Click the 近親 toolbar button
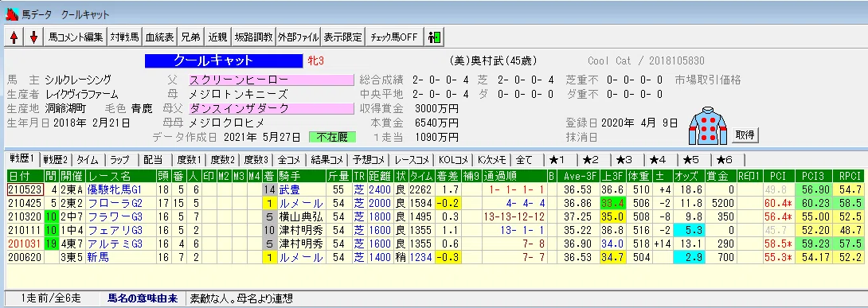 (x=217, y=37)
